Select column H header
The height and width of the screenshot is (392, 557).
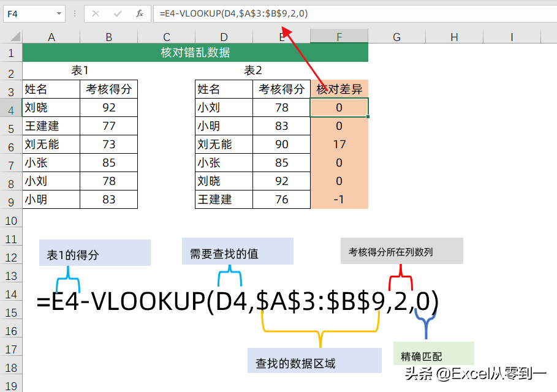[x=454, y=37]
